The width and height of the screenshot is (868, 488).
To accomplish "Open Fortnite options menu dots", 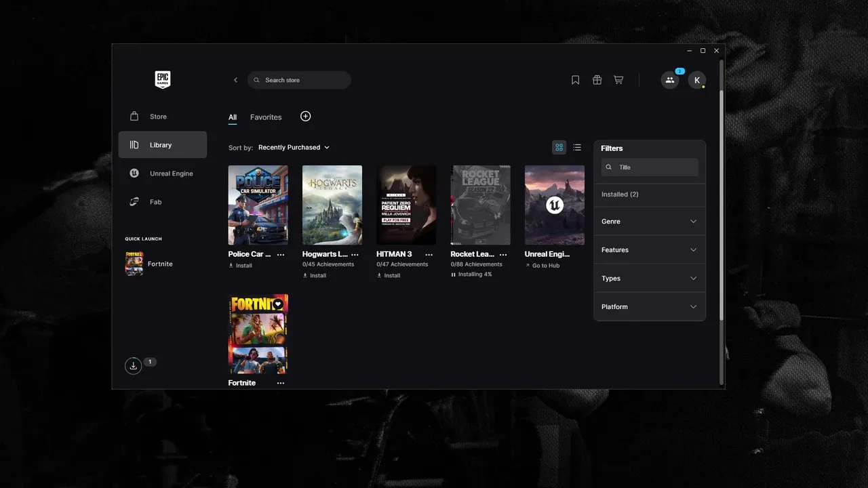I will coord(281,384).
